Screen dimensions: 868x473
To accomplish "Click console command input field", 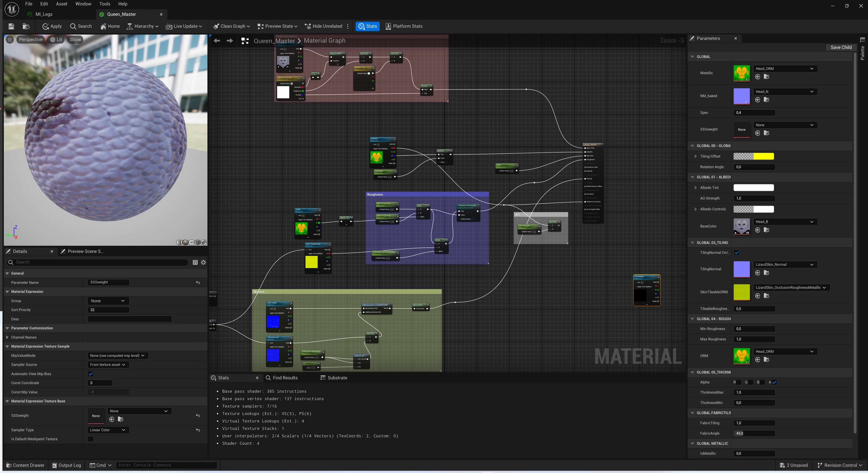I will click(x=166, y=465).
